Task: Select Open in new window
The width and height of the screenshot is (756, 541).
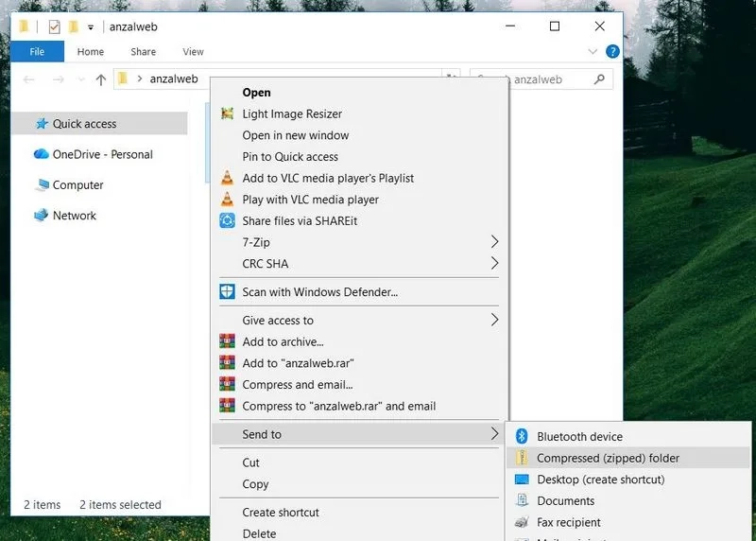Action: [x=359, y=135]
